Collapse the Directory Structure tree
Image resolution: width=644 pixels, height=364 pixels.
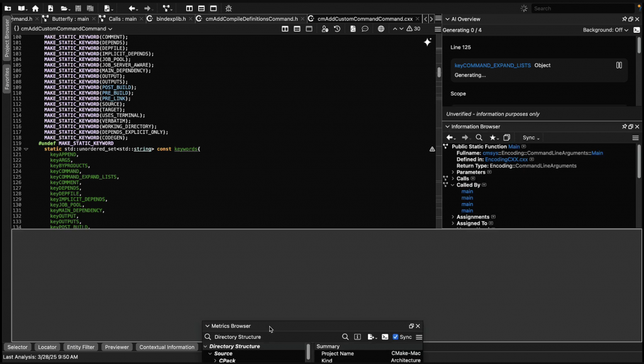point(206,346)
